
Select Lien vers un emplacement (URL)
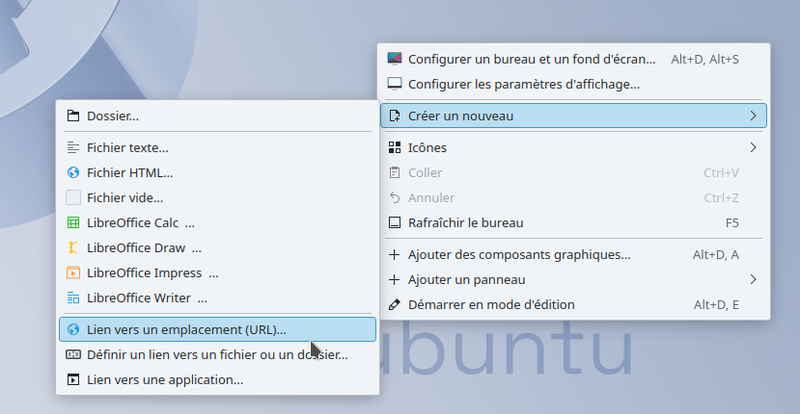point(186,329)
